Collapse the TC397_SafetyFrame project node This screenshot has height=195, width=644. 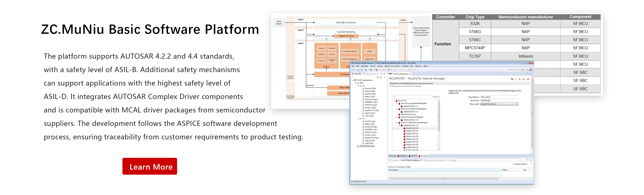[353, 80]
